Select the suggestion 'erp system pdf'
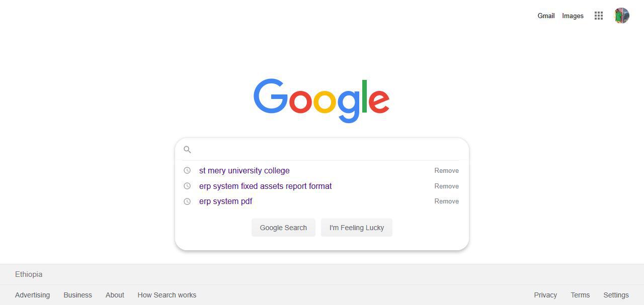 click(x=225, y=201)
